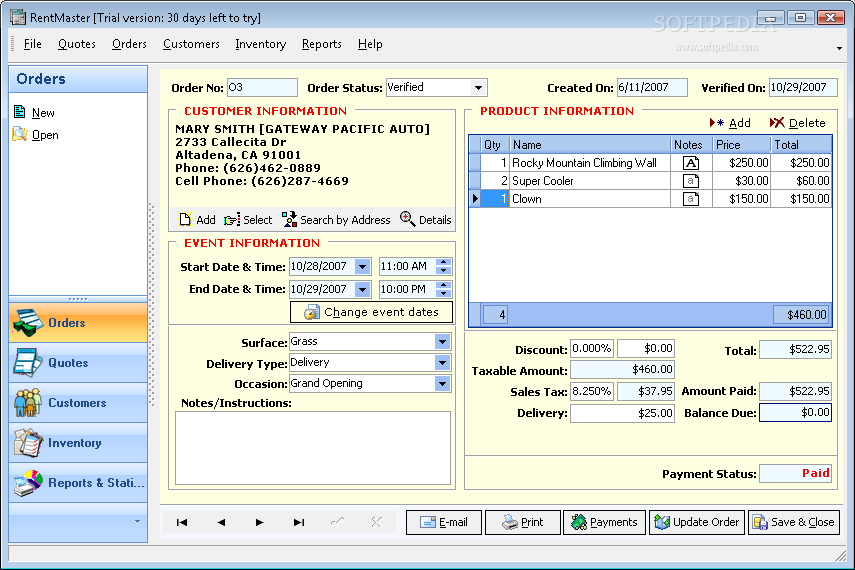The height and width of the screenshot is (570, 855).
Task: Click Update Order button
Action: point(697,523)
